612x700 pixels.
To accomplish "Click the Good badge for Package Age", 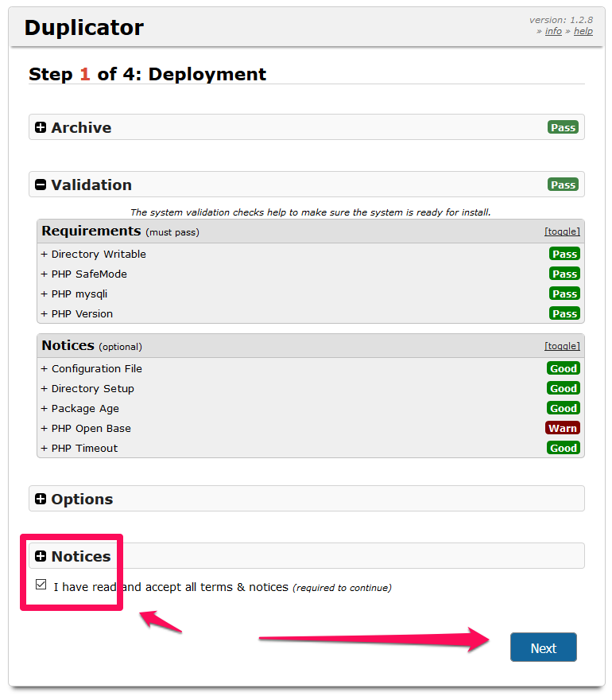I will pyautogui.click(x=564, y=408).
